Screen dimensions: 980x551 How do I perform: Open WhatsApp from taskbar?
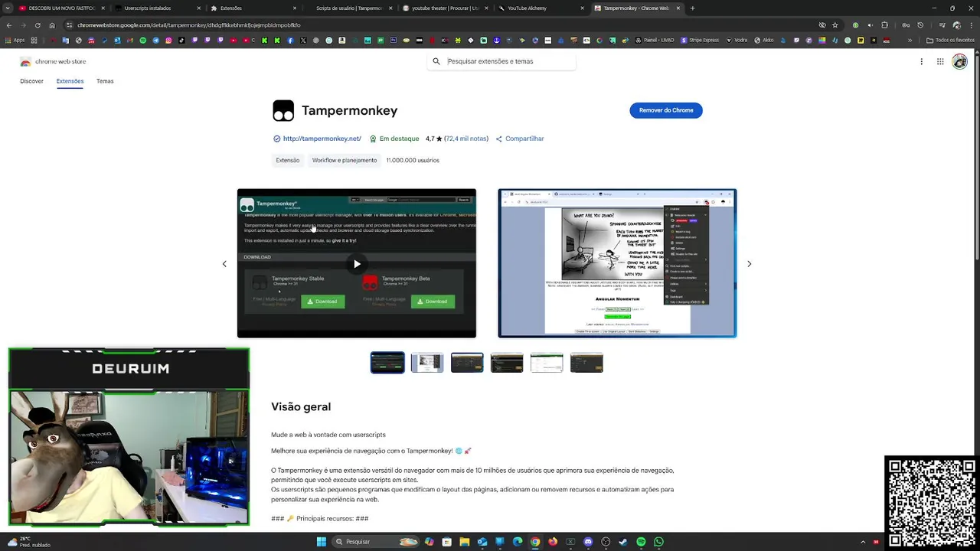tap(658, 542)
